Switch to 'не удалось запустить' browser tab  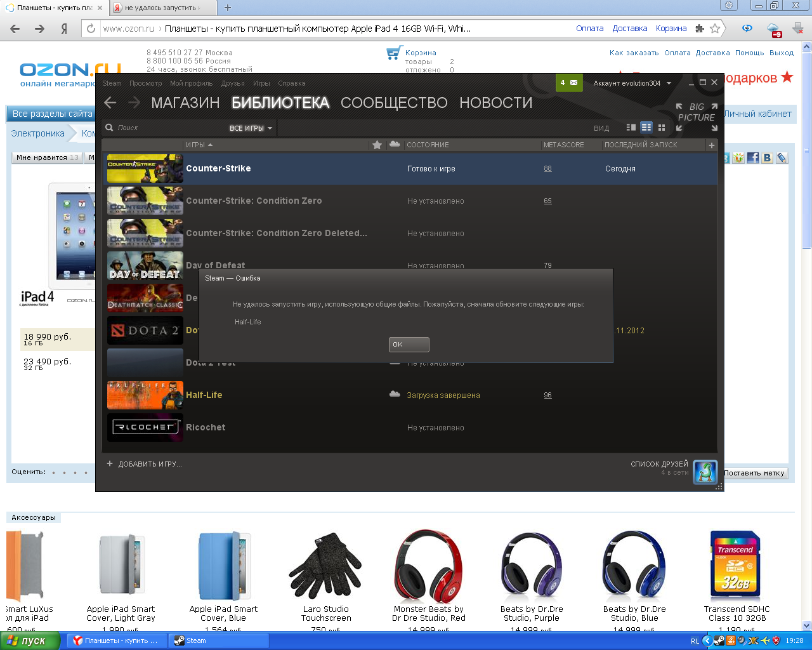coord(164,8)
